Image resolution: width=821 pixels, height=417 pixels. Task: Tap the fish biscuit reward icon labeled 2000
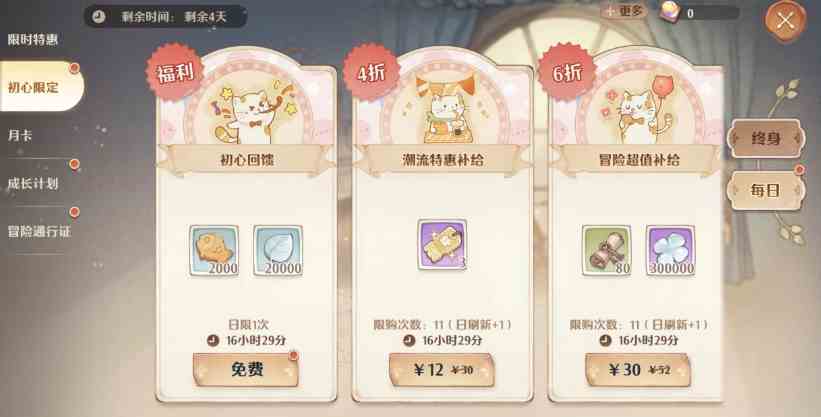(x=214, y=250)
